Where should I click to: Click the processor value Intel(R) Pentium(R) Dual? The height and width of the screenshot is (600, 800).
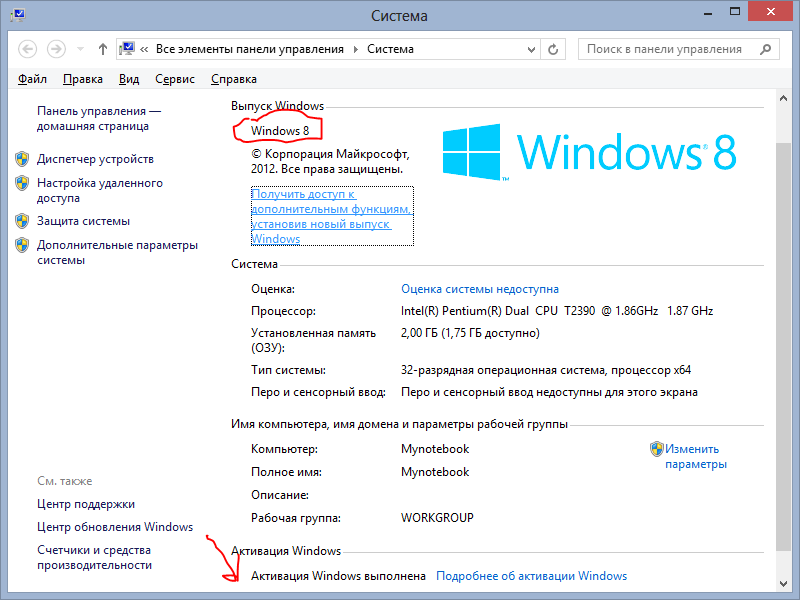point(557,311)
